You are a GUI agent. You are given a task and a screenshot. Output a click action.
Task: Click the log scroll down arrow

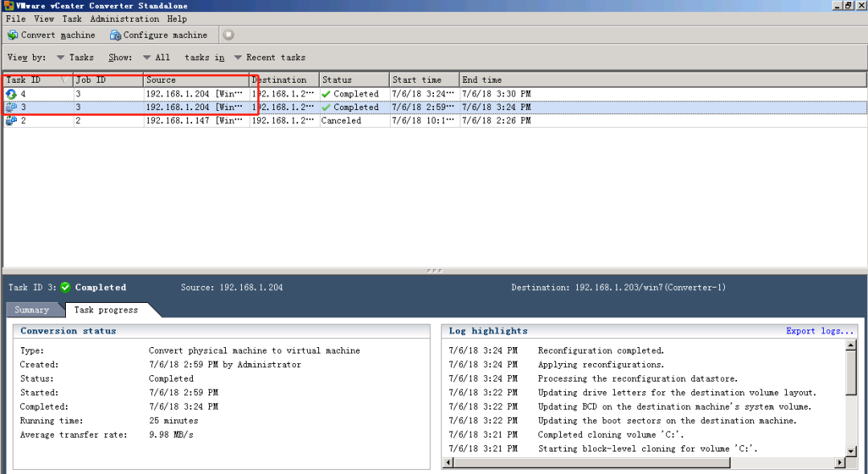(851, 452)
